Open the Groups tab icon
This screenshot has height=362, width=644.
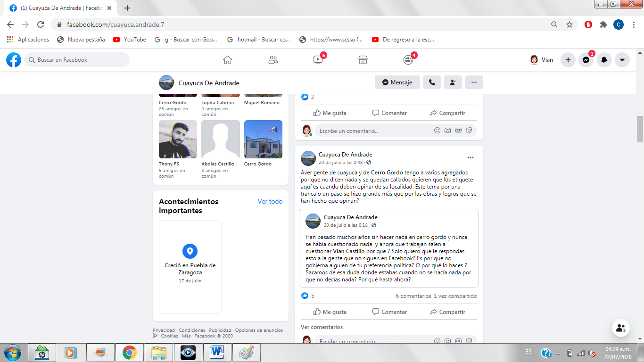pos(408,60)
